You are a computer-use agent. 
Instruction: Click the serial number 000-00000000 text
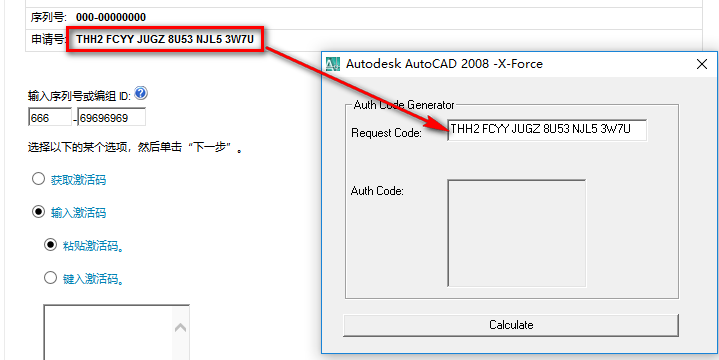click(111, 17)
